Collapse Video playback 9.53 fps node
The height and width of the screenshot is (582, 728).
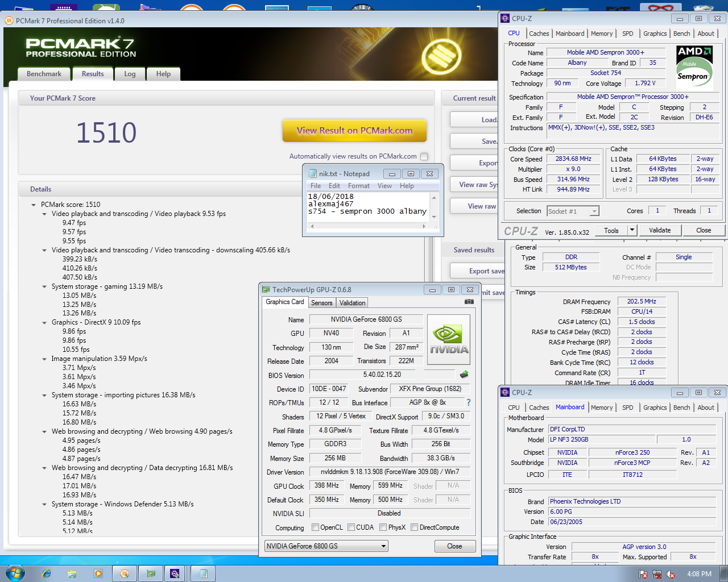[44, 214]
